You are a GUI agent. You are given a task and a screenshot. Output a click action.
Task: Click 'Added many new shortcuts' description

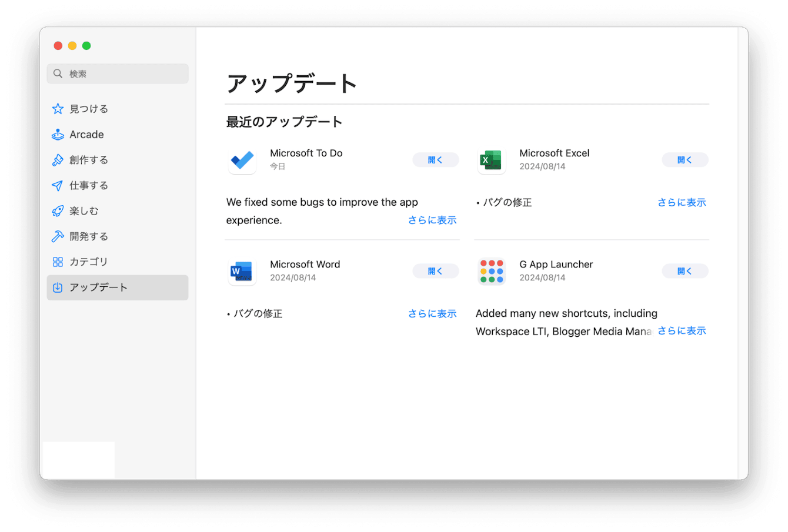[566, 322]
